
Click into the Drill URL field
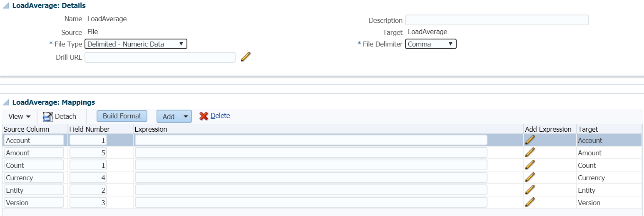pyautogui.click(x=160, y=57)
